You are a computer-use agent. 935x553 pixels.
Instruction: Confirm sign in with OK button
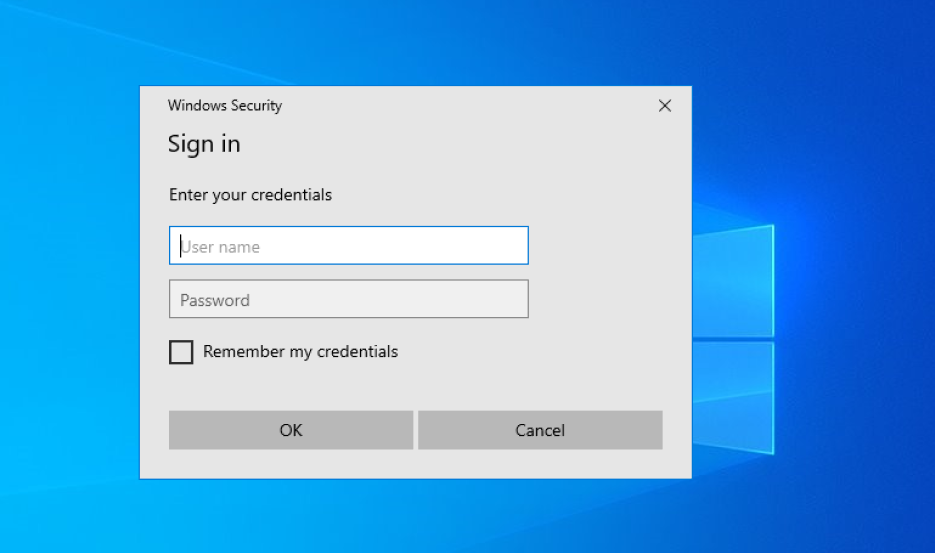[x=291, y=430]
